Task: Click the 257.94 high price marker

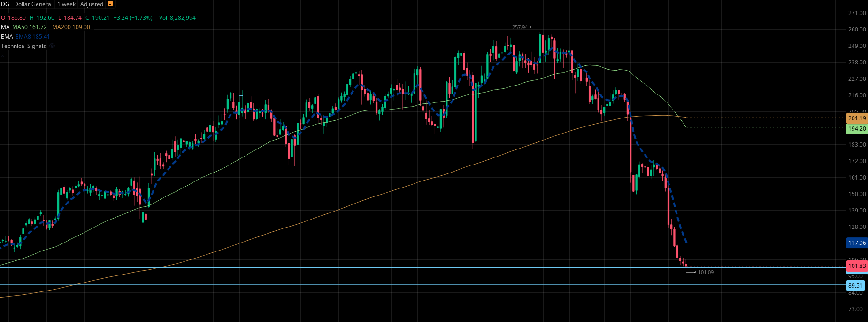Action: tap(520, 28)
